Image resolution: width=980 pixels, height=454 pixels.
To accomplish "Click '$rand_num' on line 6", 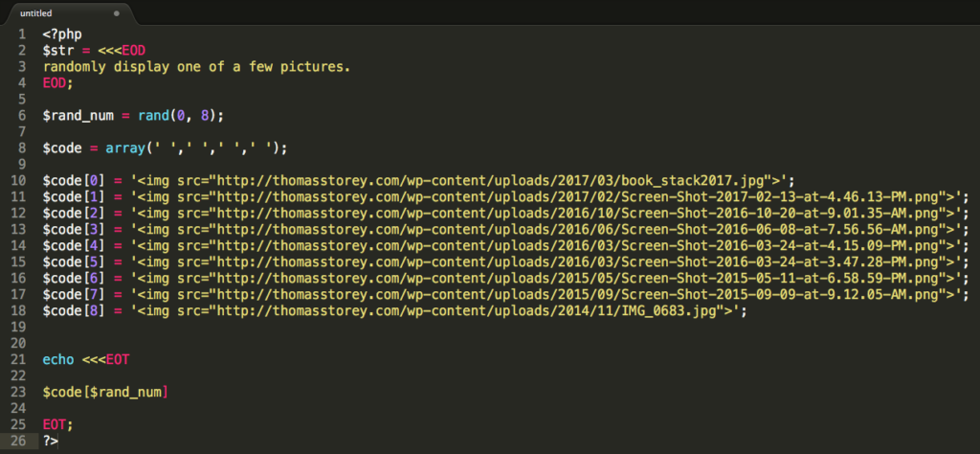I will 78,116.
